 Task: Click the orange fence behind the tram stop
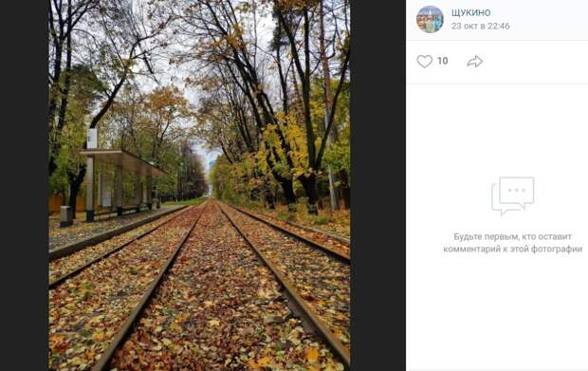tap(56, 204)
